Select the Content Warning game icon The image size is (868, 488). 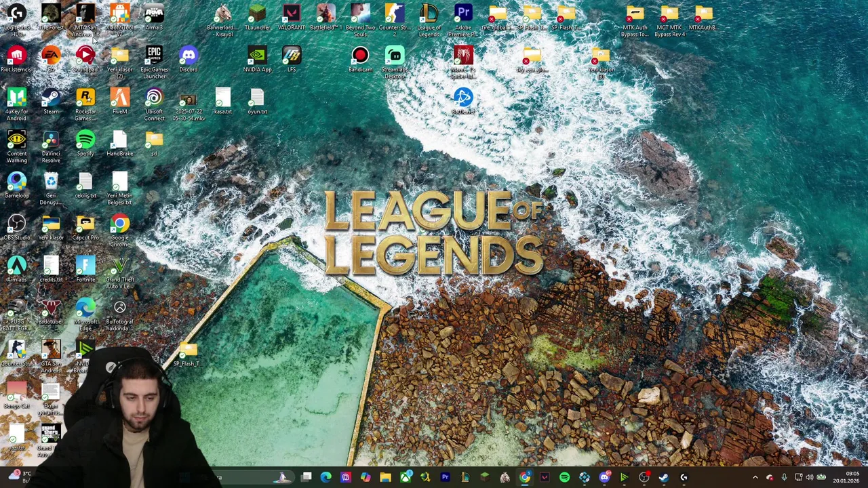point(16,146)
